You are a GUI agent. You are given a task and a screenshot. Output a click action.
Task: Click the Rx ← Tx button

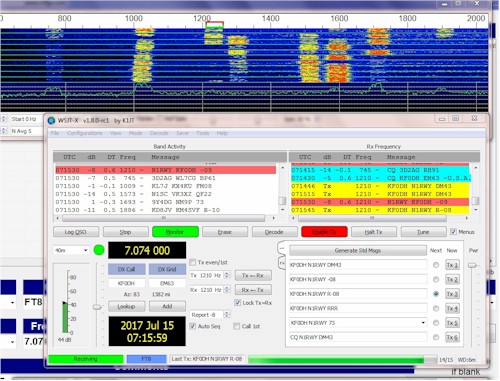[253, 290]
